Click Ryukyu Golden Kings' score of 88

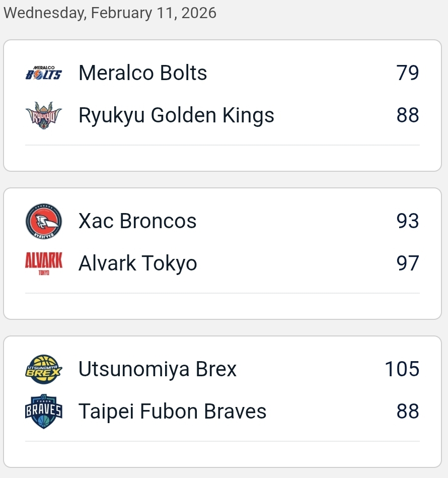[x=408, y=115]
